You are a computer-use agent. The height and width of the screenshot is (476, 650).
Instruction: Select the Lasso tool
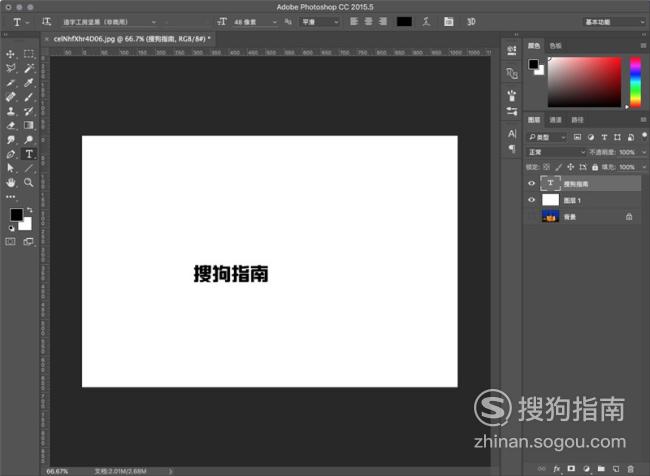point(11,68)
